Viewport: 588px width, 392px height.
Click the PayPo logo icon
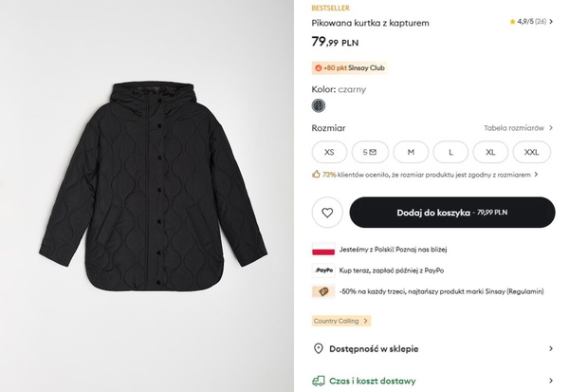[323, 271]
